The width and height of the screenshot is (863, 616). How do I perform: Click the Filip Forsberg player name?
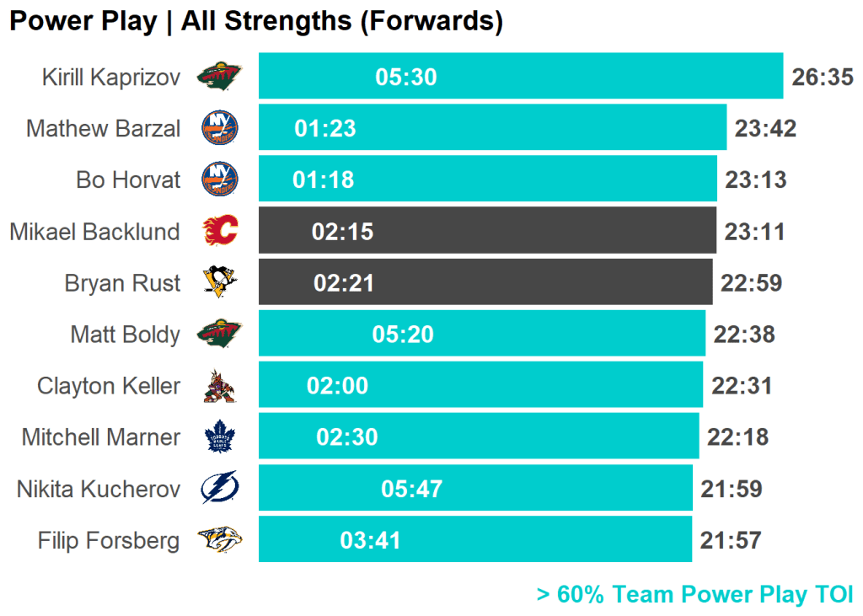(x=109, y=540)
